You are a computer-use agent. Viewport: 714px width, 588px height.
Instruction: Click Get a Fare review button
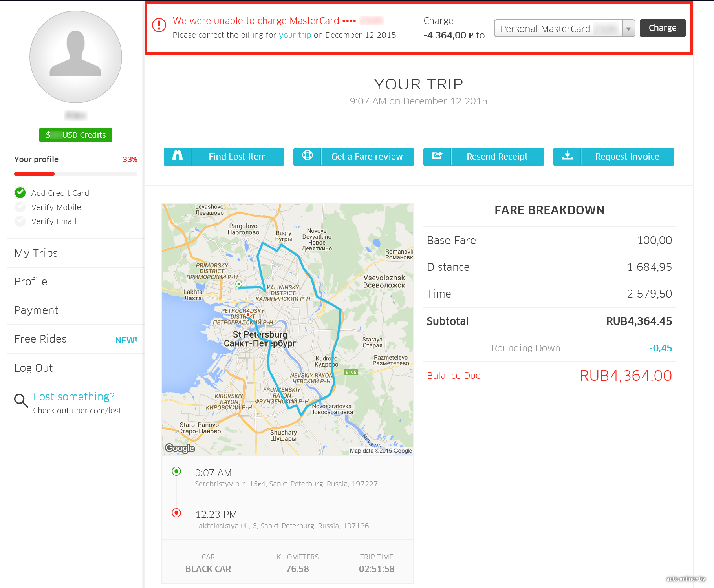[353, 157]
